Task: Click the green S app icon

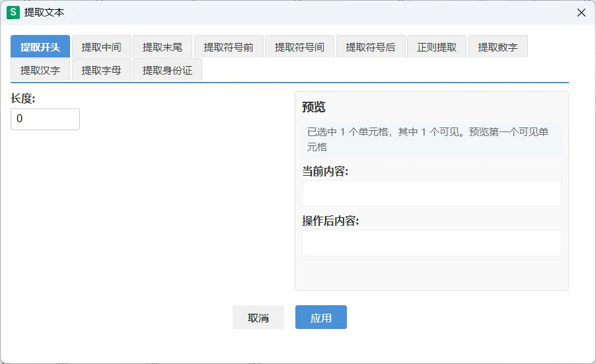Action: (13, 13)
